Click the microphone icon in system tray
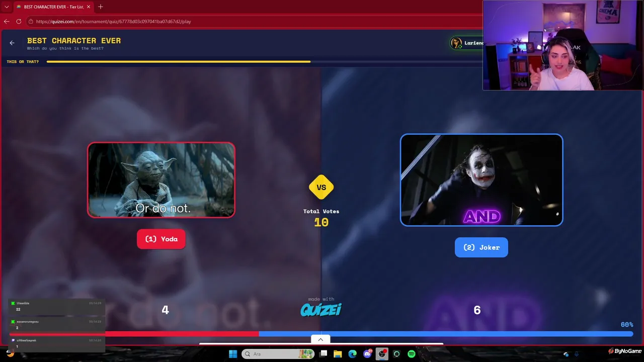 tap(577, 354)
